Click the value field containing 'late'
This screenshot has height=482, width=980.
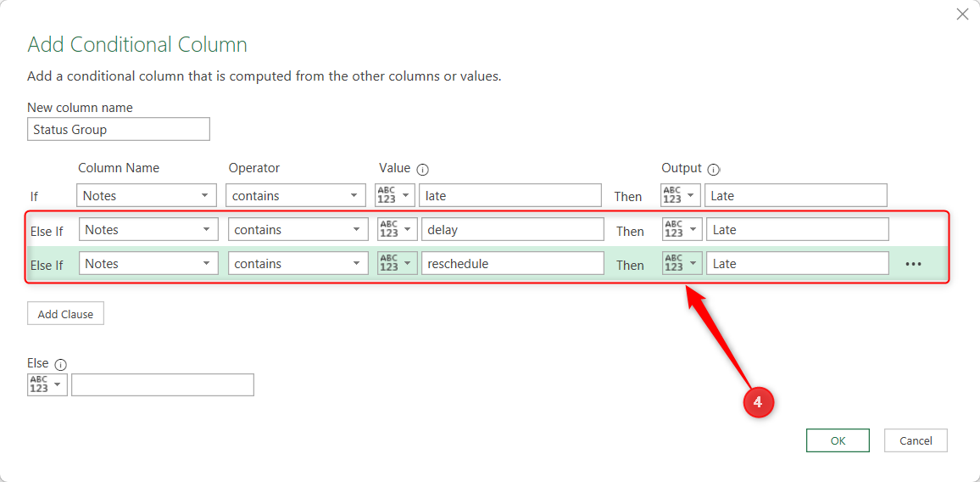tap(510, 196)
